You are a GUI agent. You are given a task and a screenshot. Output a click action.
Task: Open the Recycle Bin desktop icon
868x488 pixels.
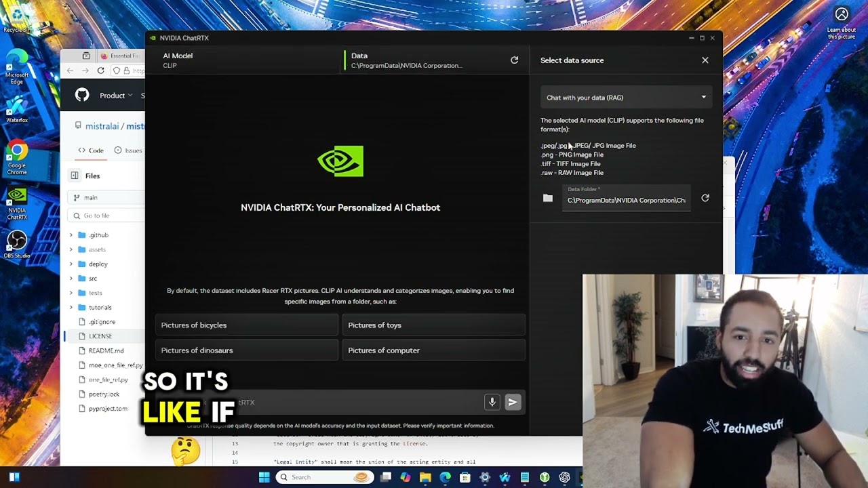(17, 18)
